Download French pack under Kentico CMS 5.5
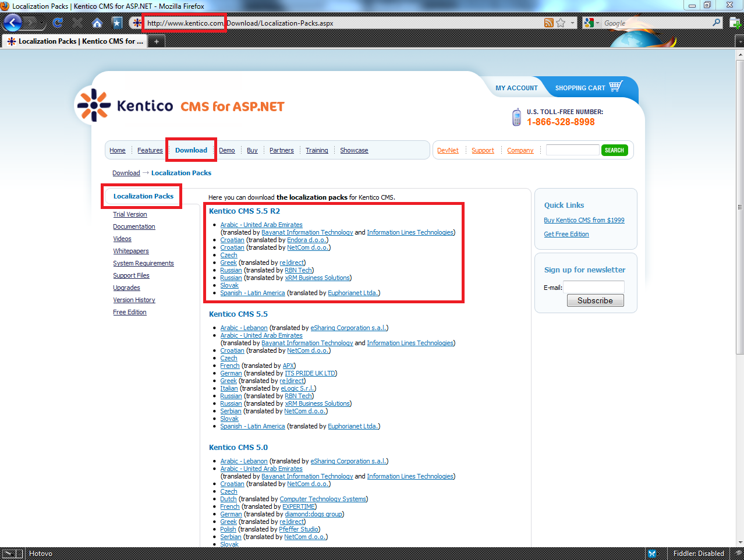Screen dimensions: 744x560 [x=230, y=366]
